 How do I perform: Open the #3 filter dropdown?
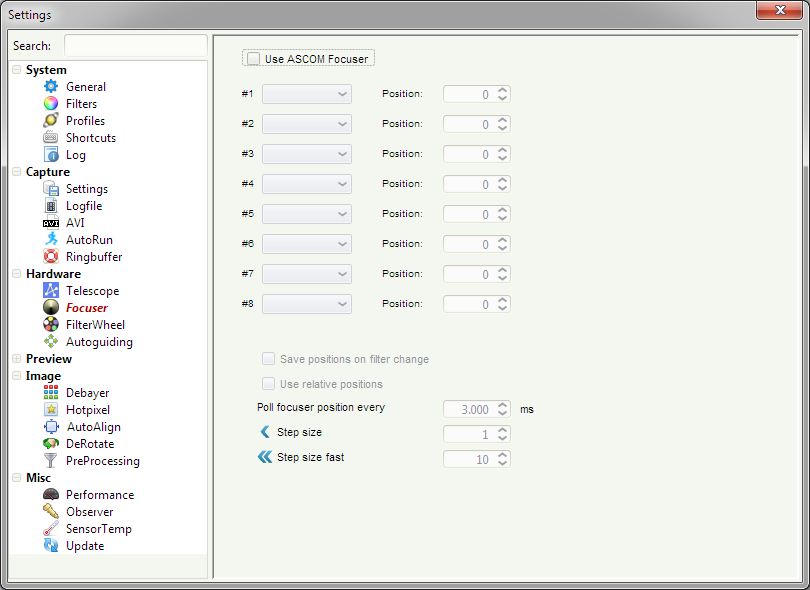[307, 154]
